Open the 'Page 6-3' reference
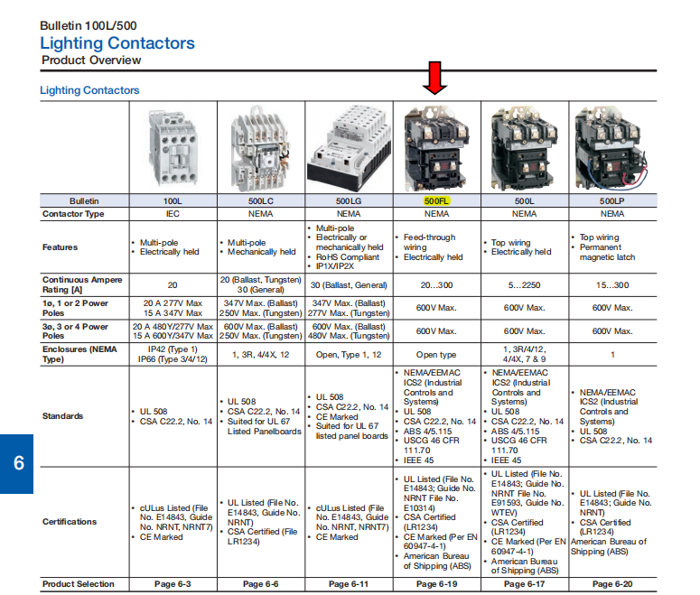Screen dimensions: 700x595 (x=173, y=584)
